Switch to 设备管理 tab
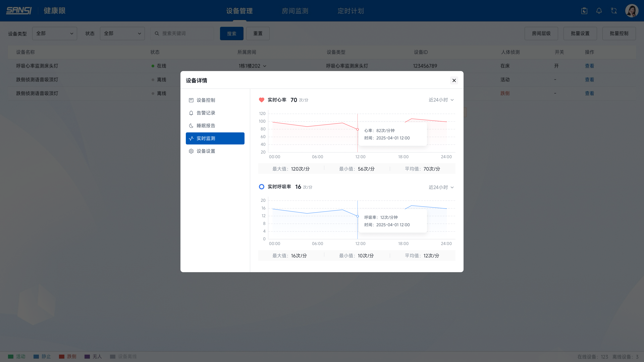Image resolution: width=644 pixels, height=362 pixels. click(239, 11)
